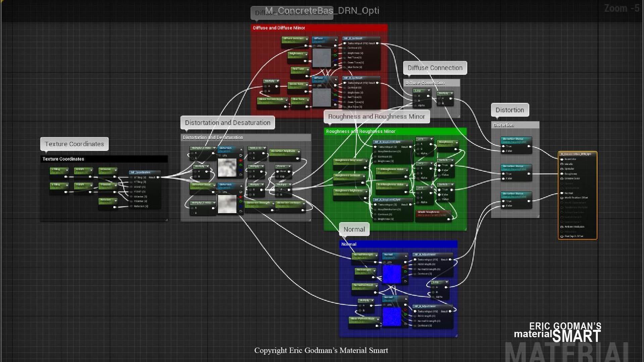The width and height of the screenshot is (644, 362).
Task: Click the Base Color input pin
Action: [562, 159]
